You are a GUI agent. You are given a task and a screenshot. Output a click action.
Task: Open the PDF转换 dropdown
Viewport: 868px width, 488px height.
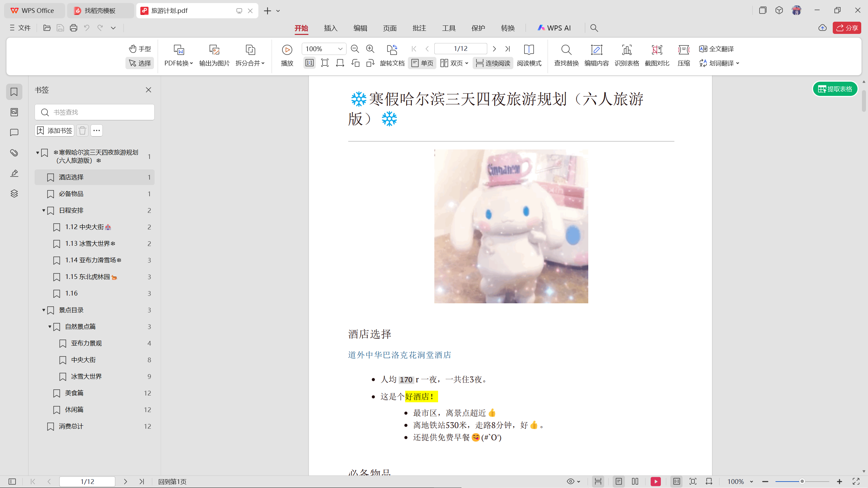tap(179, 56)
